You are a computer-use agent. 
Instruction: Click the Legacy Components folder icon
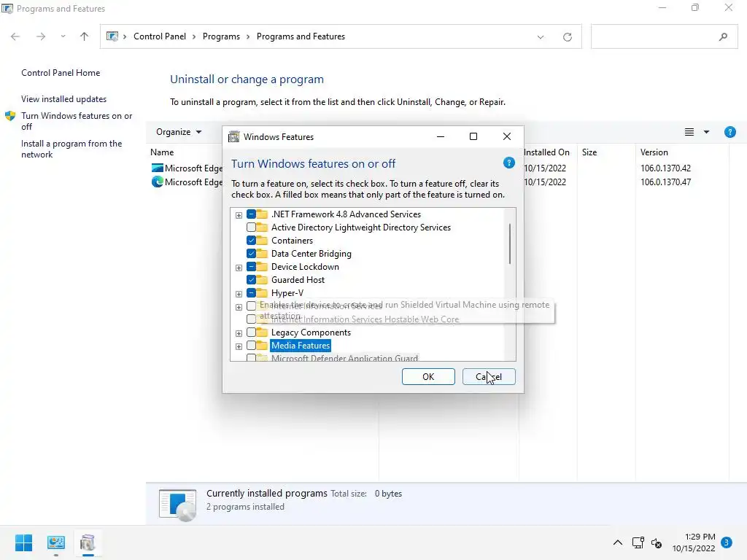[262, 332]
